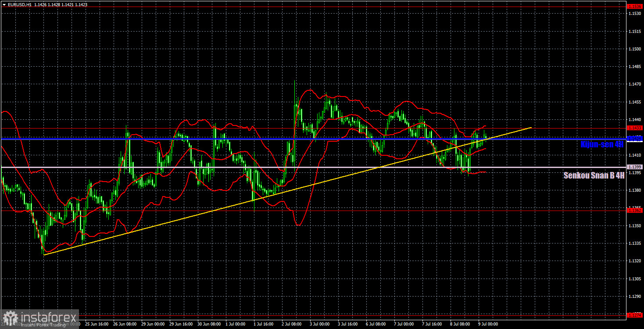
Task: Select the yellow ascending trendline
Action: pos(287,191)
